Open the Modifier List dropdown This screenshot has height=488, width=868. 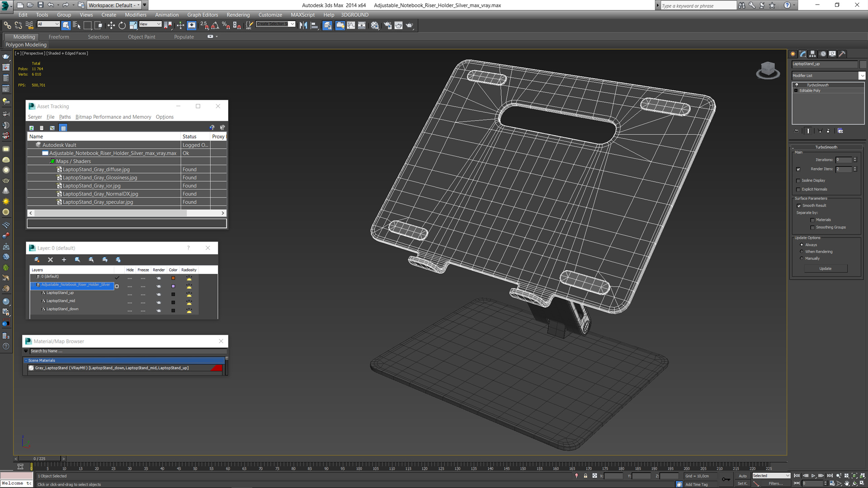click(862, 75)
